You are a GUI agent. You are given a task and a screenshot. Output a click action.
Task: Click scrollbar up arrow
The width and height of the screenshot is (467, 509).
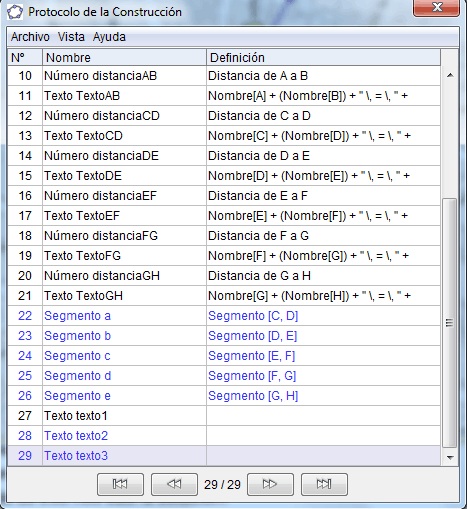[x=450, y=76]
